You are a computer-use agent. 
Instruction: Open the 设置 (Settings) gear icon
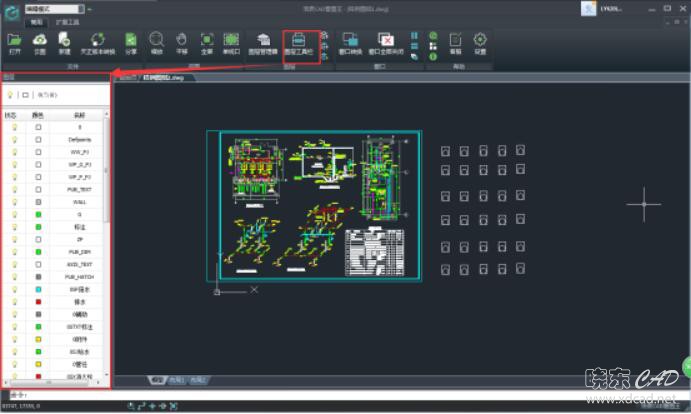(x=480, y=42)
